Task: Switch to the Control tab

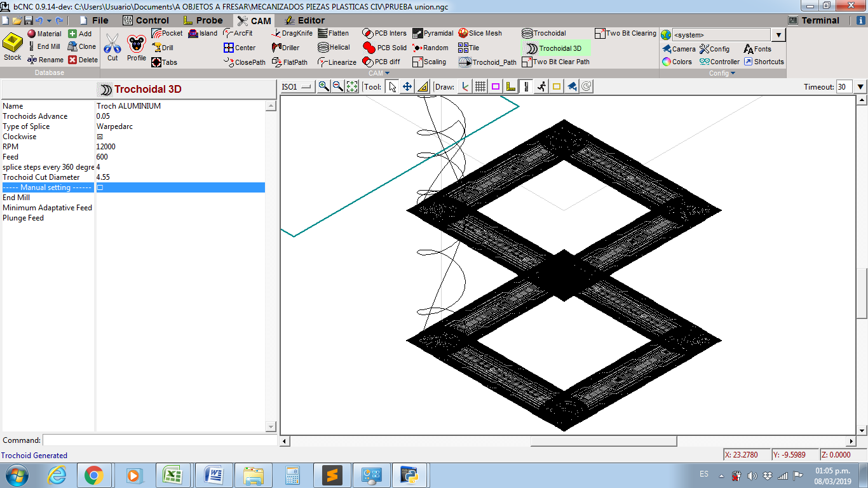Action: (146, 20)
